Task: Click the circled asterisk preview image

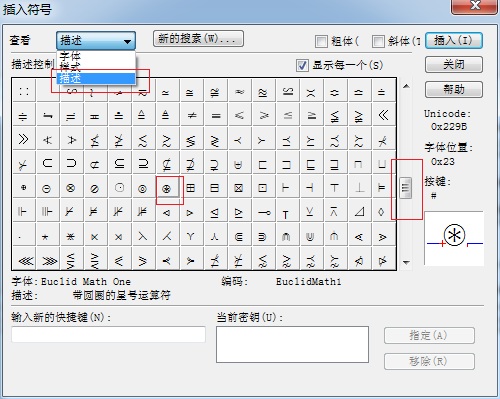Action: click(454, 238)
